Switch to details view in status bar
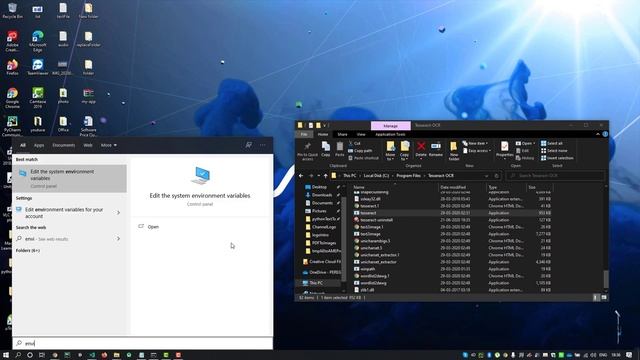 coord(596,298)
